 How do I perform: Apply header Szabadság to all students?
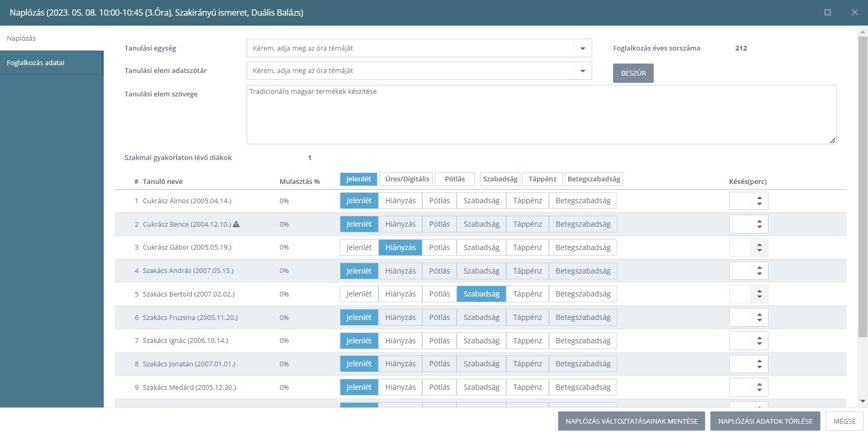500,179
